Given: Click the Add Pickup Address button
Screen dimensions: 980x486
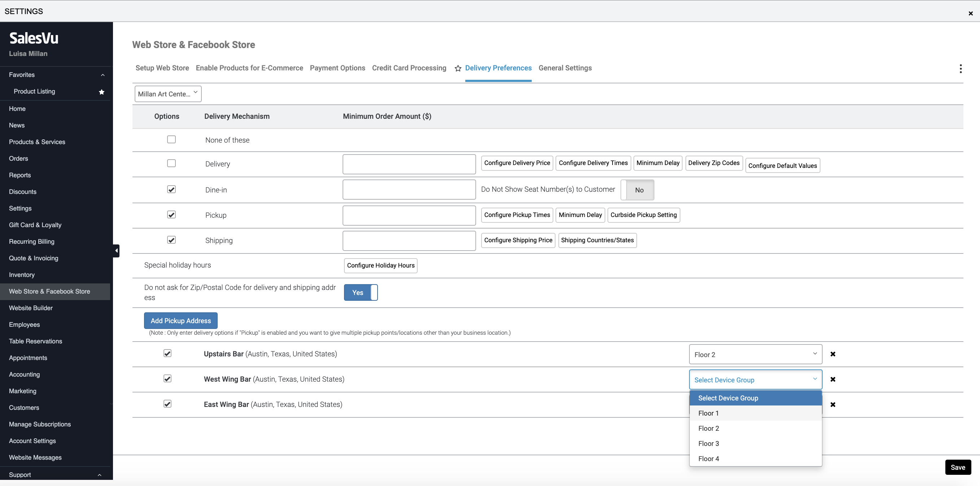Looking at the screenshot, I should [x=180, y=320].
